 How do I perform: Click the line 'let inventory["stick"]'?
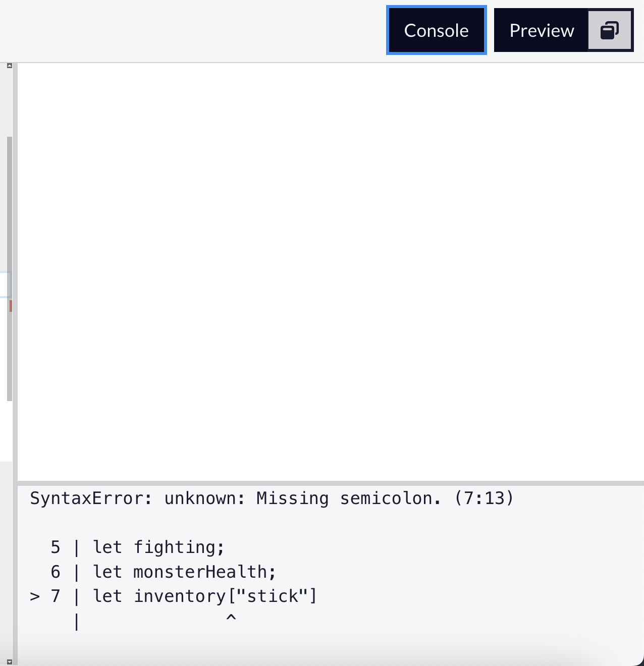tap(205, 596)
